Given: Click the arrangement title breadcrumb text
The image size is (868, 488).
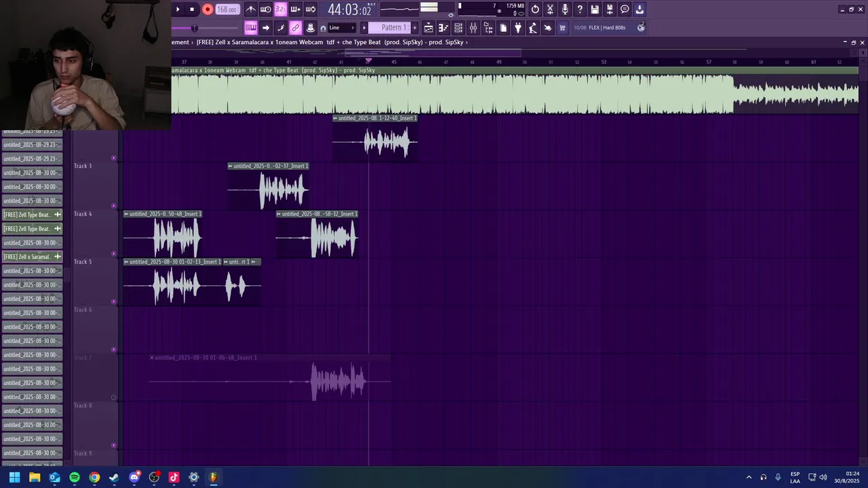Looking at the screenshot, I should [330, 42].
